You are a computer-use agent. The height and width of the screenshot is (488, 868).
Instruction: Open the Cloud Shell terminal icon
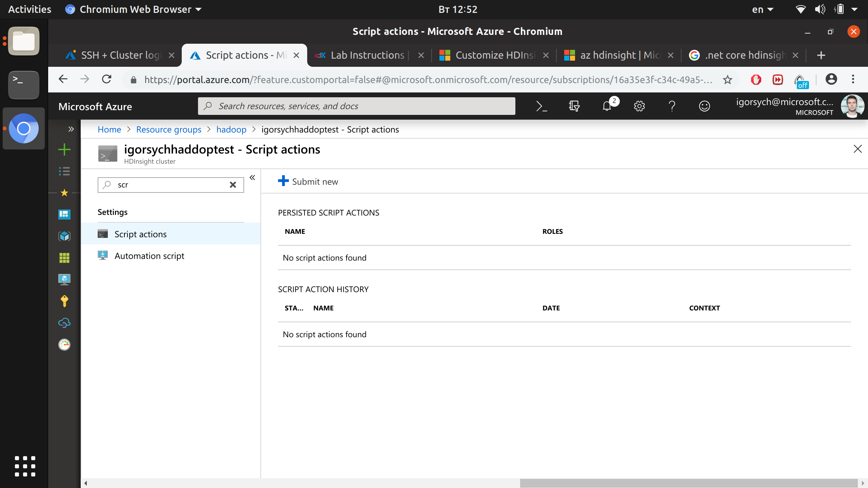coord(541,106)
